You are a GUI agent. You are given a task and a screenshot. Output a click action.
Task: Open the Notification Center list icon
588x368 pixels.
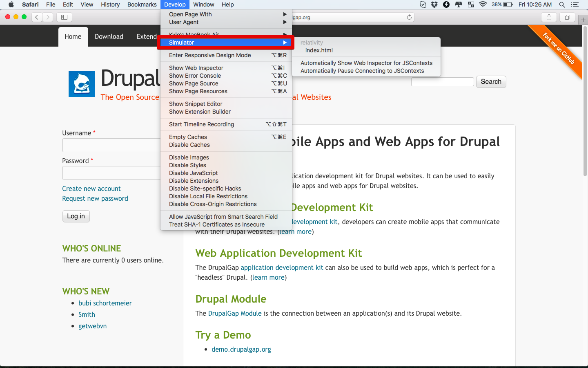[575, 4]
